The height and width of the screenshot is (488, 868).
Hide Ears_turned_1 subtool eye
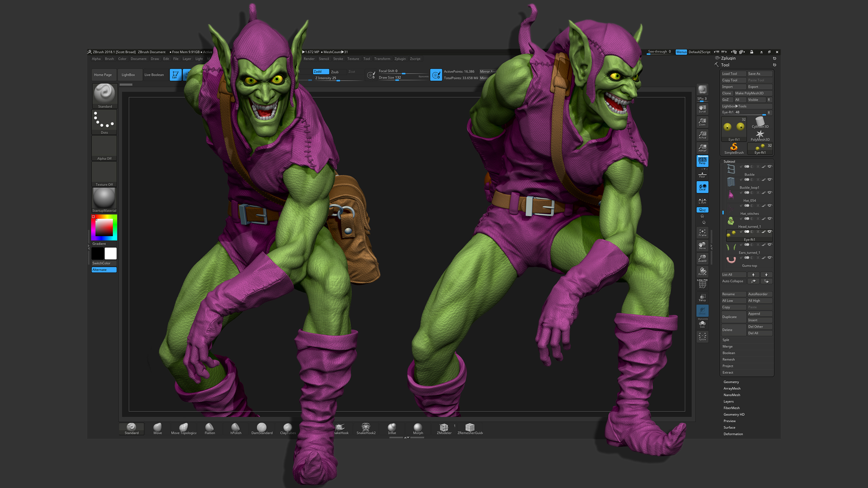click(770, 245)
